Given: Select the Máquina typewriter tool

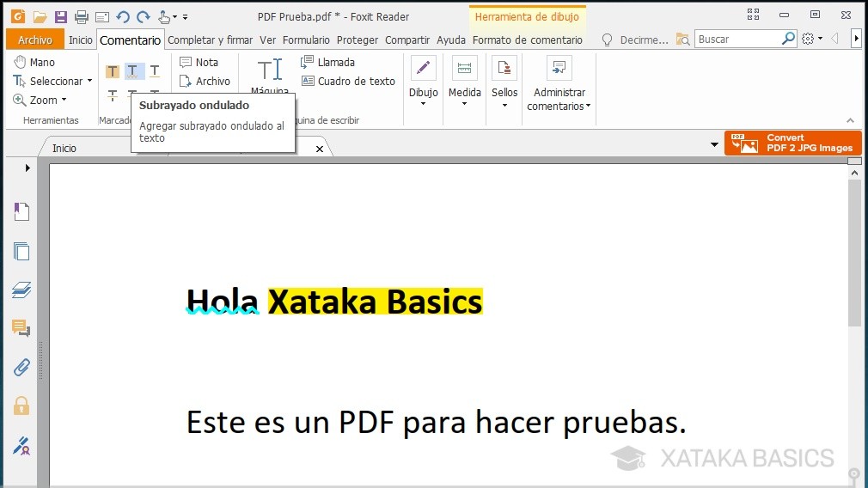Looking at the screenshot, I should click(270, 76).
